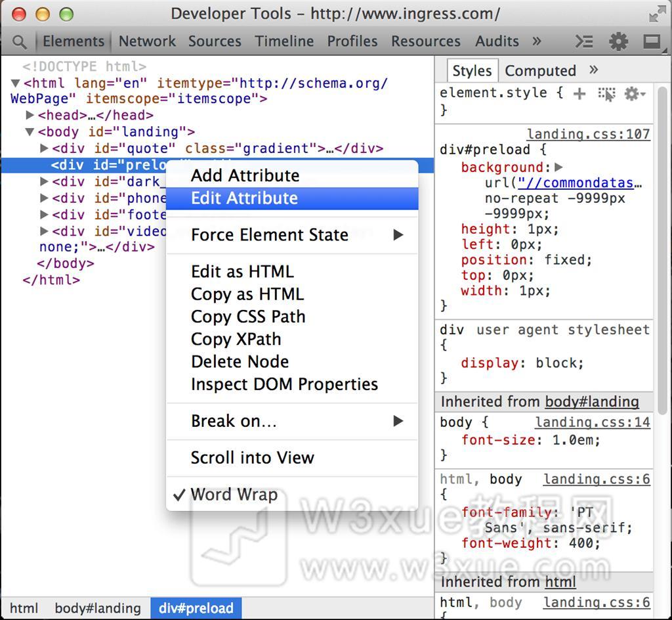The width and height of the screenshot is (672, 620).
Task: Open the Profiles panel
Action: 352,41
